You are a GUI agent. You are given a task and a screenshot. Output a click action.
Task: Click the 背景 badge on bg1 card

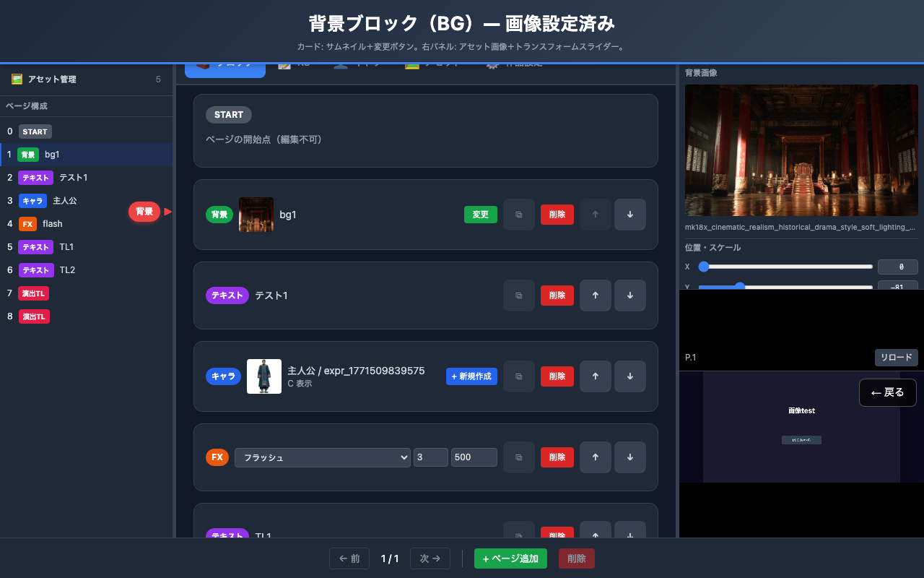219,215
